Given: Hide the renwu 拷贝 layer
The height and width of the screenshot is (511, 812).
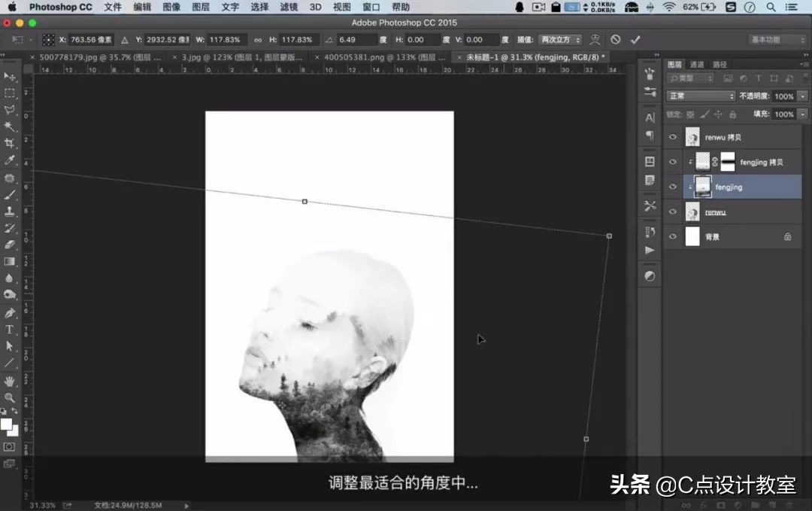Looking at the screenshot, I should pos(673,137).
